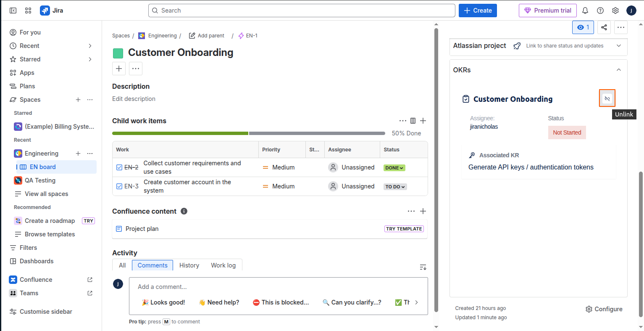Viewport: 644px width, 331px height.
Task: Click the green Customer Onboarding issue type icon
Action: pos(118,53)
